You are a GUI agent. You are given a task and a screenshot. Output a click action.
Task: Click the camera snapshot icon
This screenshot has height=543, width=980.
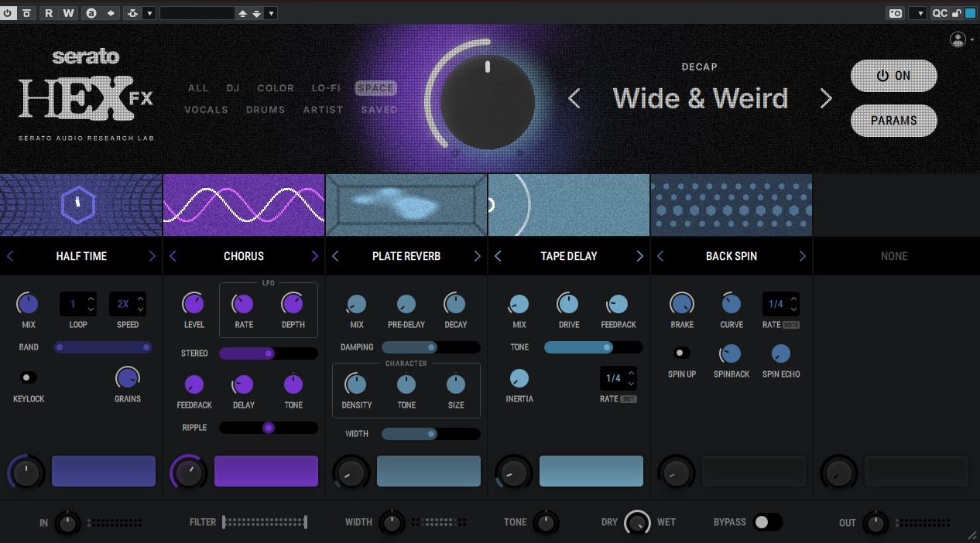click(x=896, y=13)
